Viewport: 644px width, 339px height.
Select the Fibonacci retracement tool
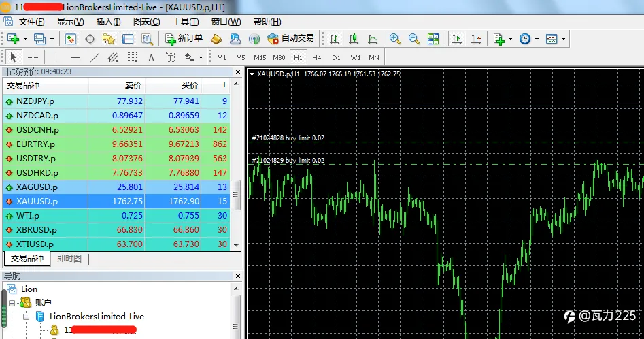[x=132, y=57]
